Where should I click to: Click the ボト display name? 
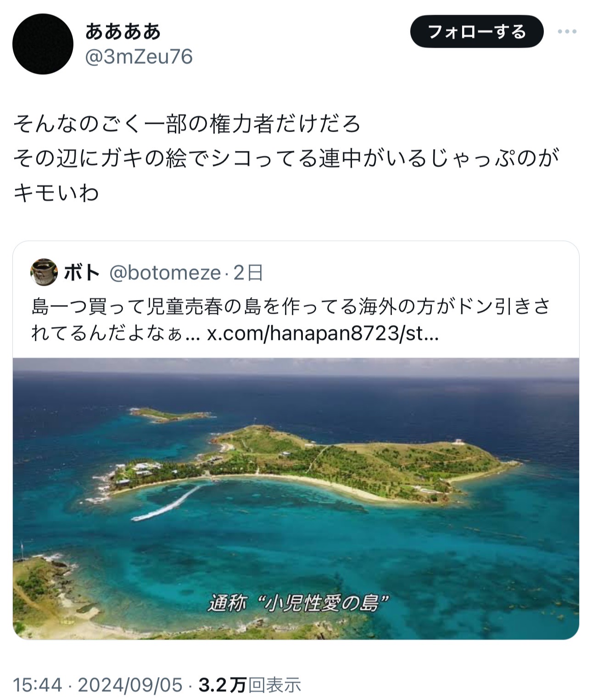point(83,272)
